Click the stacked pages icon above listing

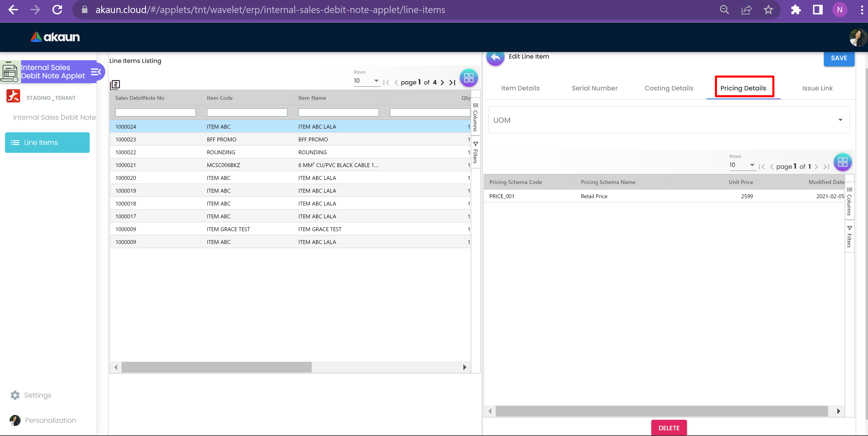(115, 84)
